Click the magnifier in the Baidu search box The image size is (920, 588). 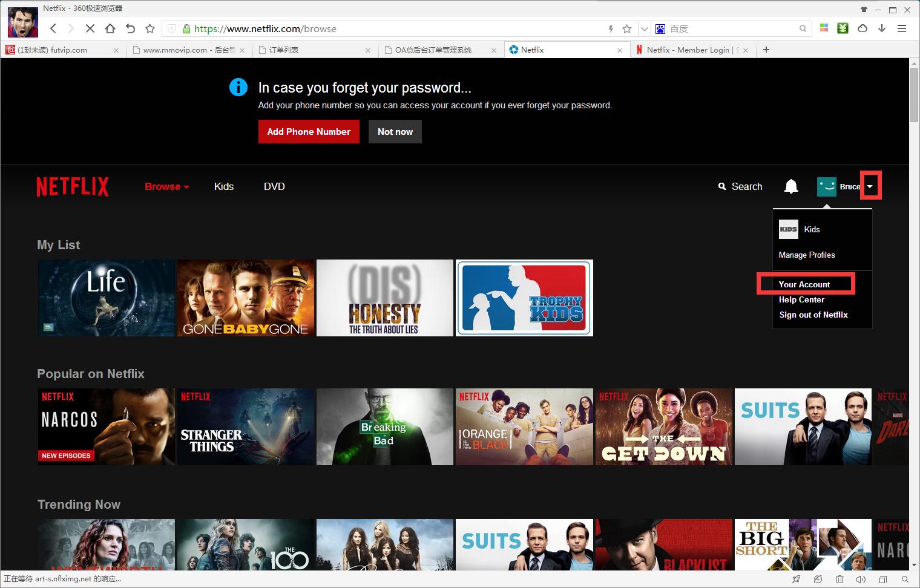coord(803,28)
